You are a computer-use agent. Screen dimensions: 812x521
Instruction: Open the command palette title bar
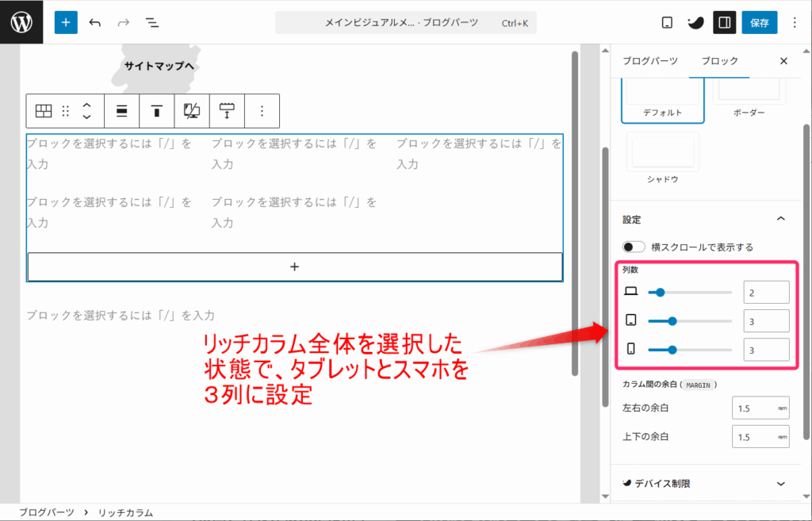pyautogui.click(x=406, y=23)
